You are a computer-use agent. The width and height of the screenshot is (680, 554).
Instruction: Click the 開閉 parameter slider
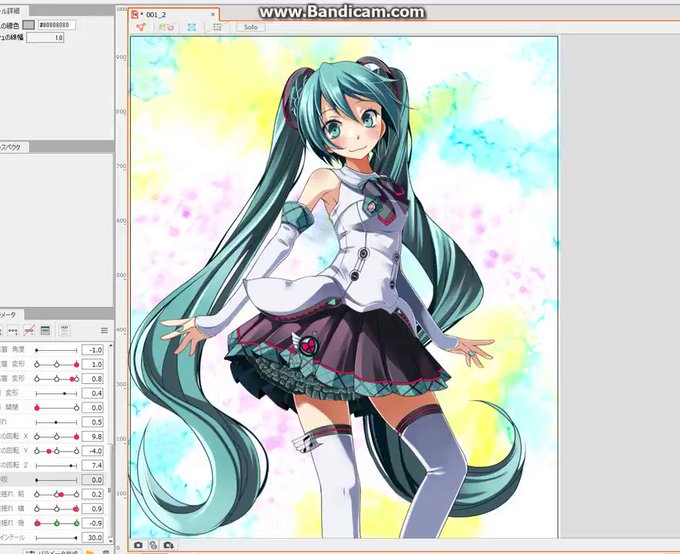click(56, 408)
